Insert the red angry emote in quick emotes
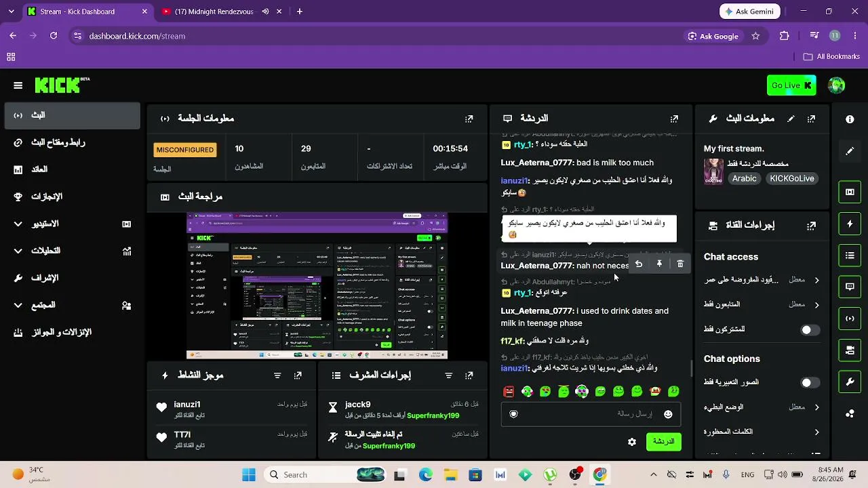 click(x=509, y=391)
